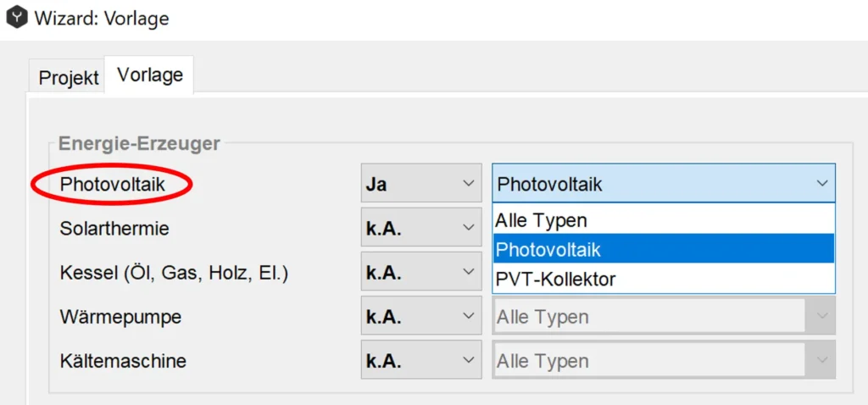Collapse the Photovoltaik type combo box arrow

click(x=822, y=183)
